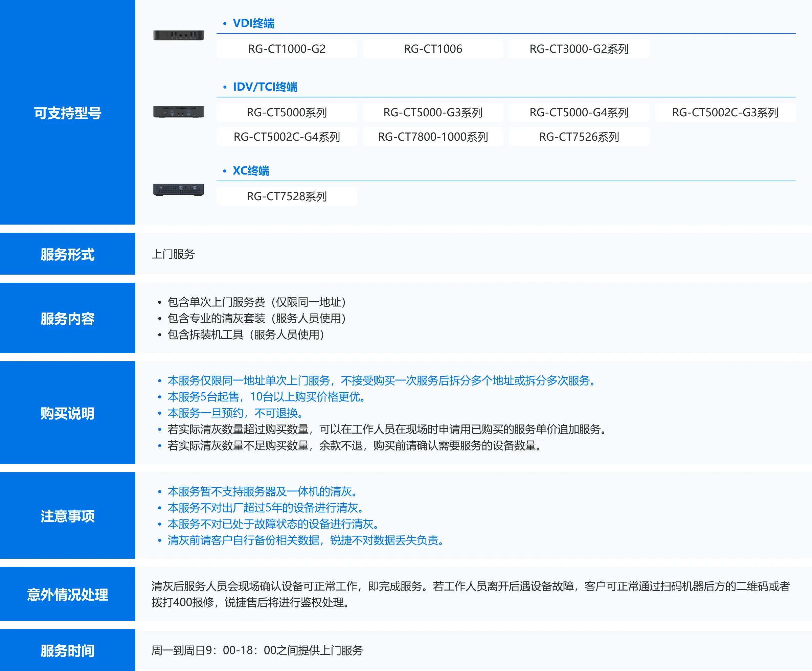812x671 pixels.
Task: Click the line about 清灰前请客户自行备份相关数据
Action: (x=306, y=540)
